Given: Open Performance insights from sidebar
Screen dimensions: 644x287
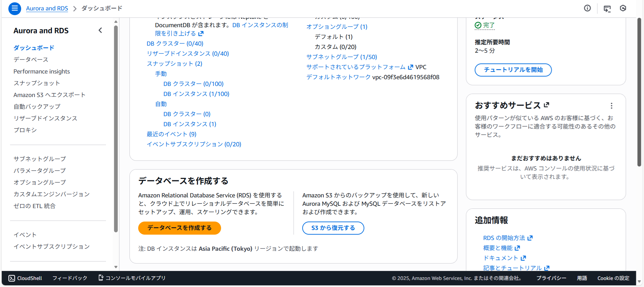Looking at the screenshot, I should coord(42,71).
